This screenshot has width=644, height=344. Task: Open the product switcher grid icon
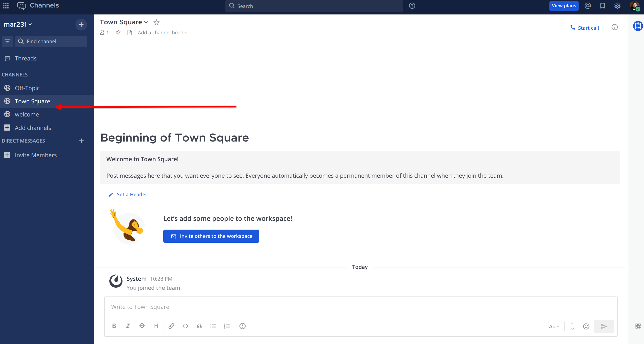coord(6,5)
